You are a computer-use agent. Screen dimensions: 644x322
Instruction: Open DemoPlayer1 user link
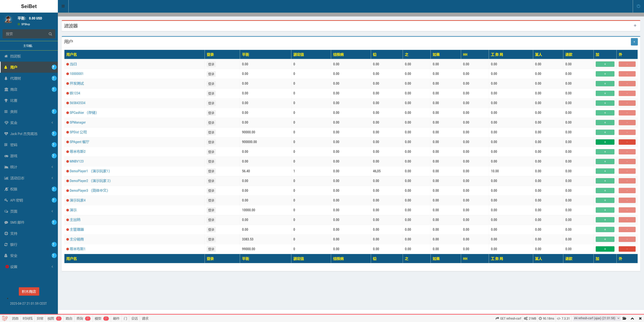(x=79, y=171)
